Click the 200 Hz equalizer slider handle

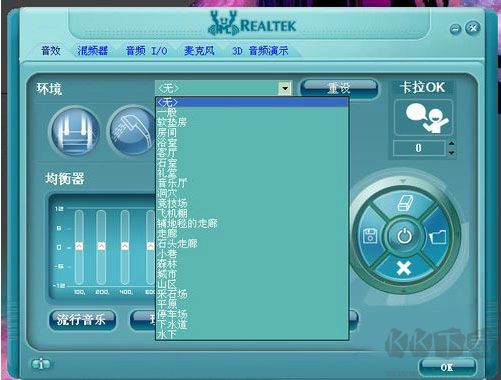click(x=101, y=246)
